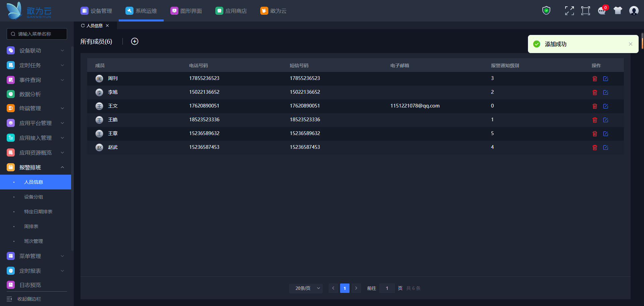Open the 周排表 submenu item
Viewport: 644px width, 306px height.
36,226
